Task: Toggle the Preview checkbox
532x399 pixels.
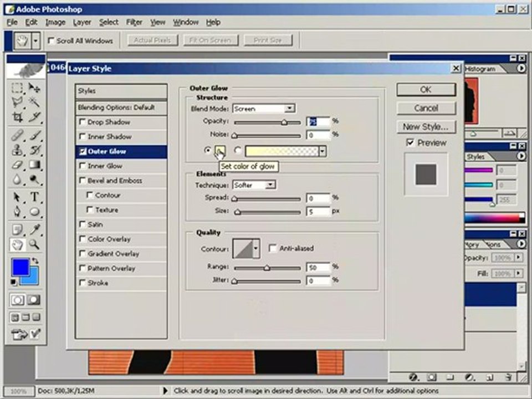Action: pyautogui.click(x=410, y=142)
